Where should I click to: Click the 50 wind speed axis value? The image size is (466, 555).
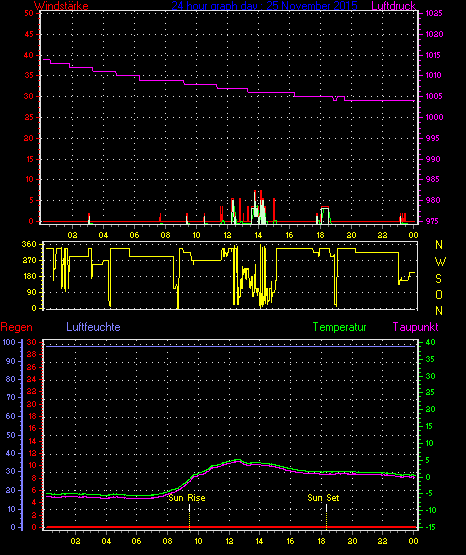tap(29, 13)
